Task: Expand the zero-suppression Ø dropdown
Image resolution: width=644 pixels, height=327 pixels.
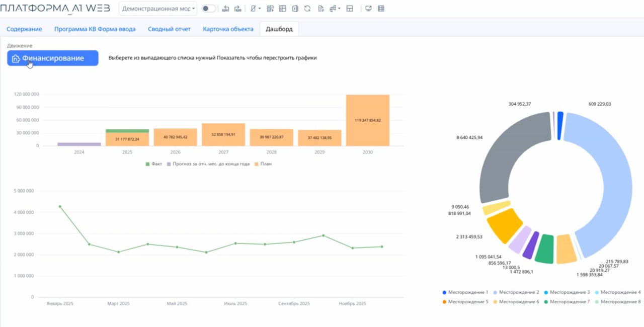Action: pyautogui.click(x=256, y=9)
